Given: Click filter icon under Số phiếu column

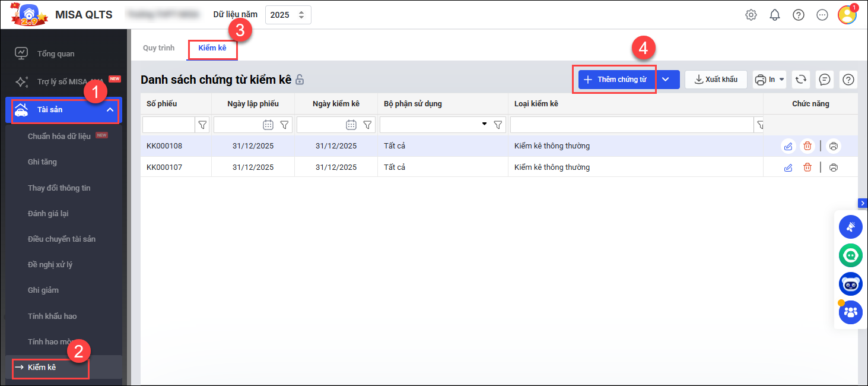Looking at the screenshot, I should pyautogui.click(x=203, y=125).
